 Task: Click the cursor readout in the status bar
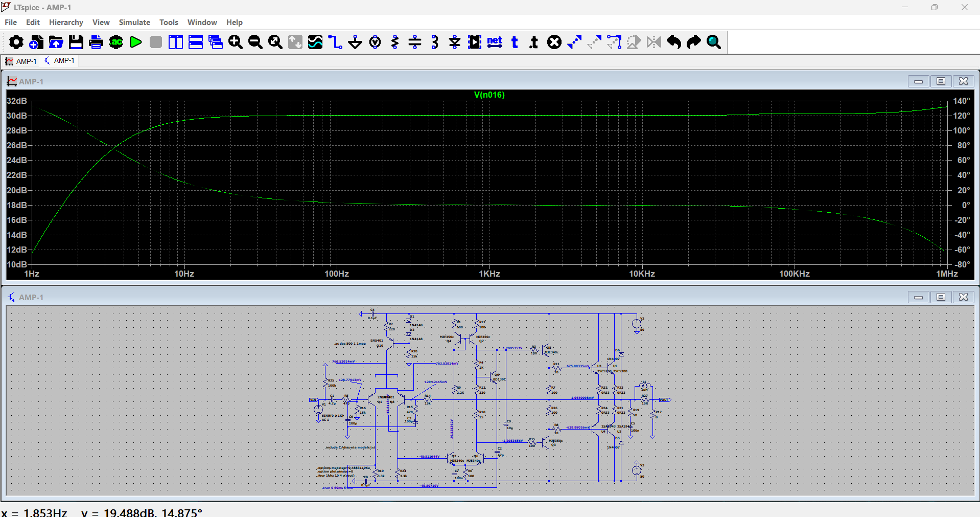pyautogui.click(x=102, y=512)
